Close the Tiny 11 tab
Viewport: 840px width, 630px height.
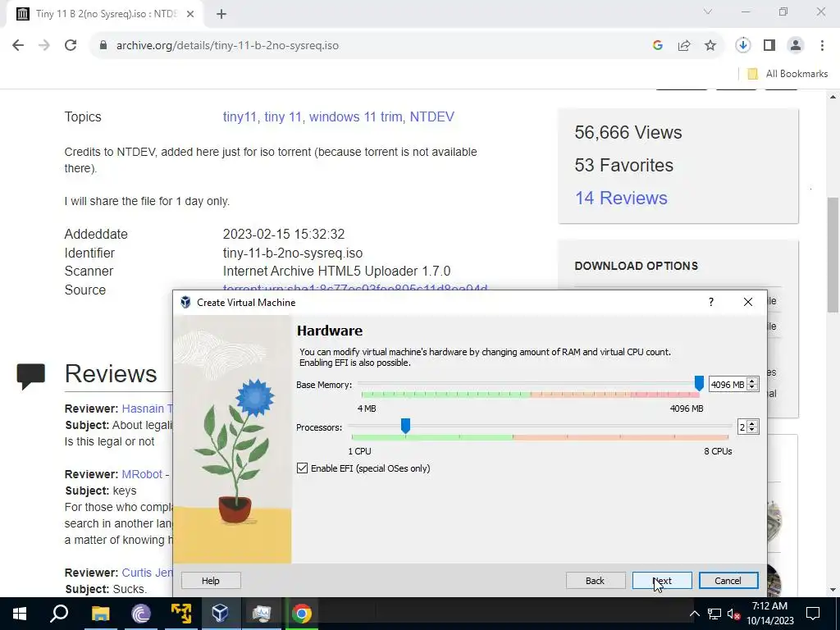tap(190, 14)
